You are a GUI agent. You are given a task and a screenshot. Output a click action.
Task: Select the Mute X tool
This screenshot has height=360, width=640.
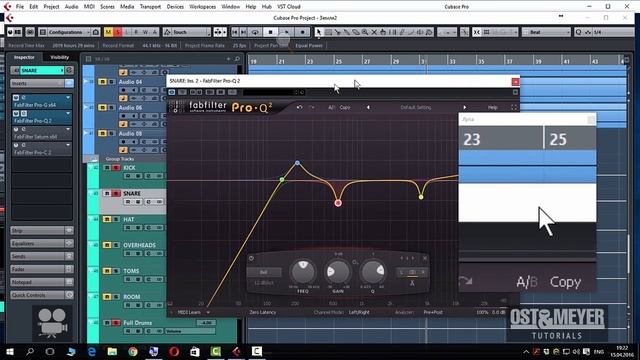pyautogui.click(x=374, y=32)
